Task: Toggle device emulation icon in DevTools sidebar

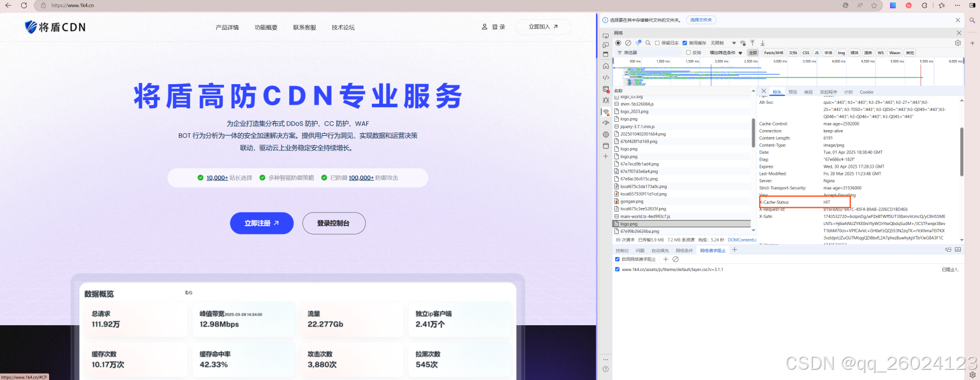Action: pos(605,45)
